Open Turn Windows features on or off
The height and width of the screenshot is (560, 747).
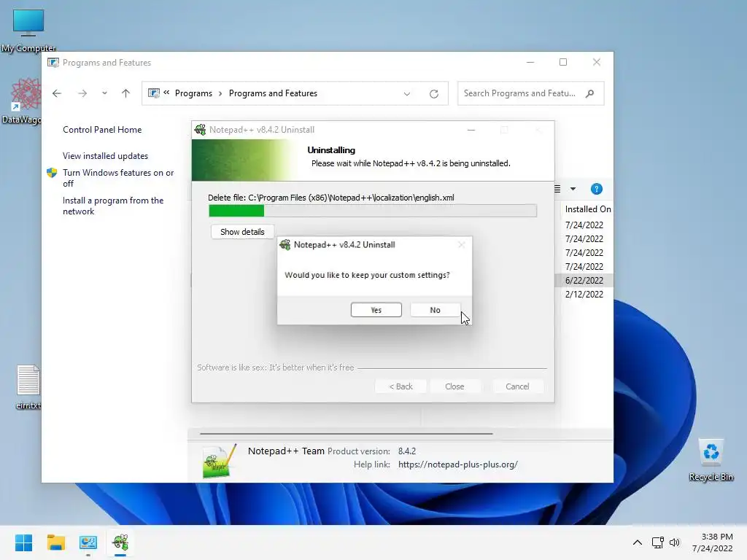pyautogui.click(x=118, y=178)
